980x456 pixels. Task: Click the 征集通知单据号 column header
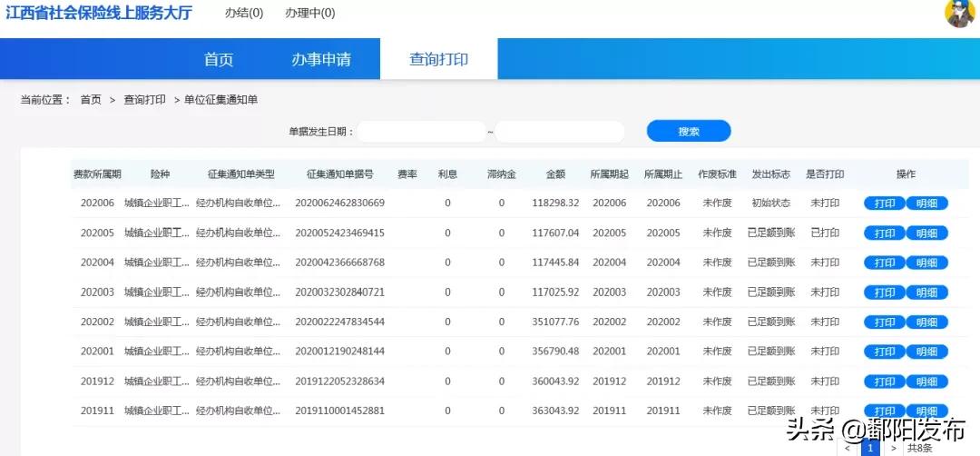tap(340, 174)
